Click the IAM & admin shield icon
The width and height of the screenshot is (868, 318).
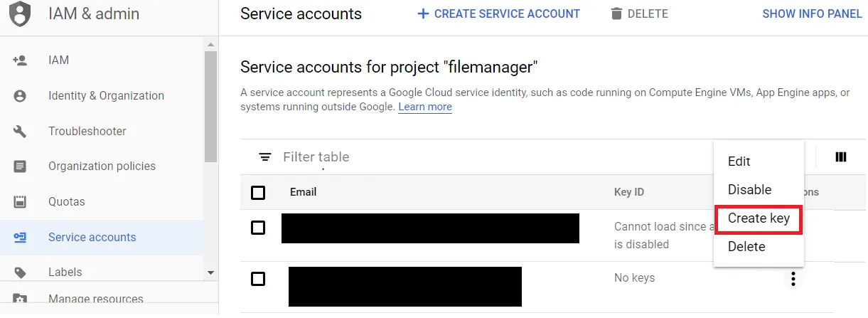21,13
